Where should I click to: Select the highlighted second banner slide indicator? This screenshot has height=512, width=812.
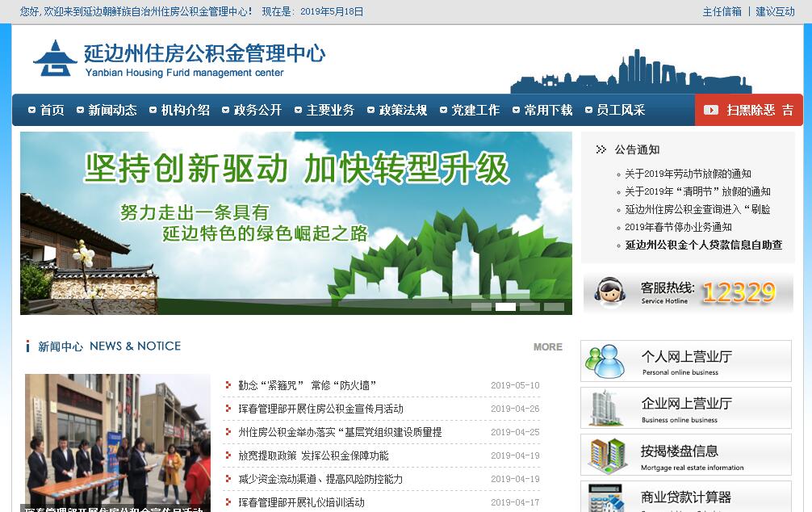pyautogui.click(x=505, y=307)
